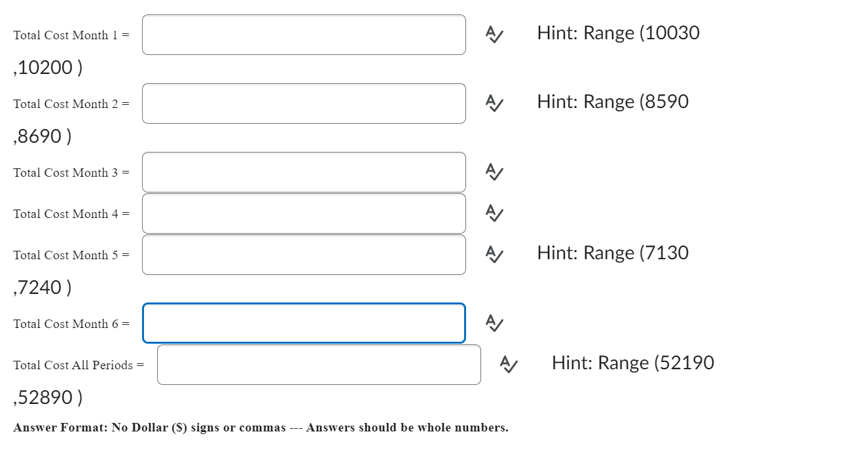The width and height of the screenshot is (868, 455).
Task: Click the spell-check icon beside Total Cost Month 1
Action: [x=494, y=35]
